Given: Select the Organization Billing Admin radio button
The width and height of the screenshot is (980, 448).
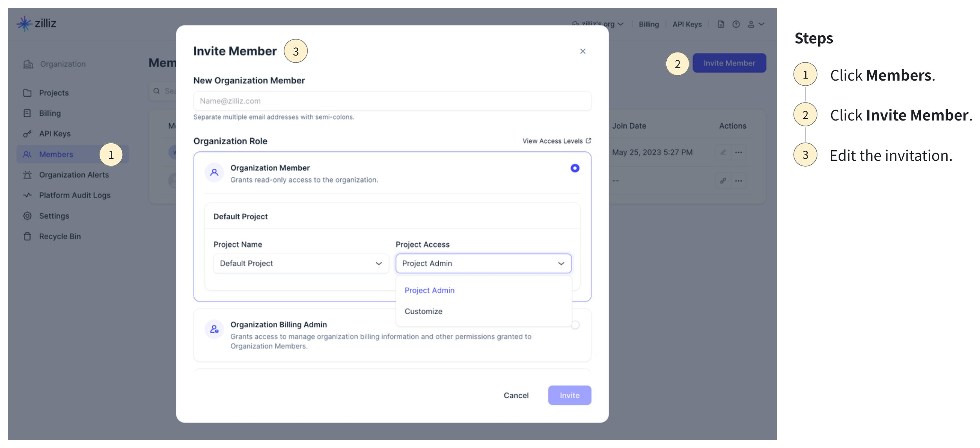Looking at the screenshot, I should pos(575,325).
